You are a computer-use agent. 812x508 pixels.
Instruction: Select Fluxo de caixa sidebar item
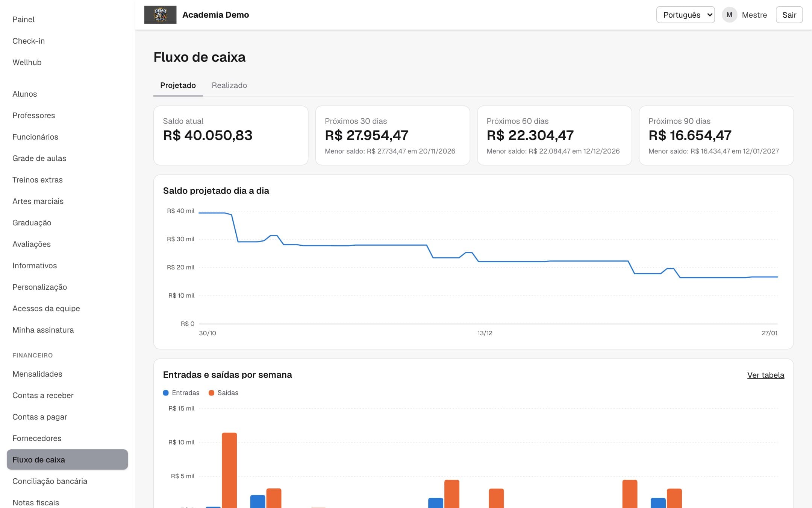click(x=67, y=459)
